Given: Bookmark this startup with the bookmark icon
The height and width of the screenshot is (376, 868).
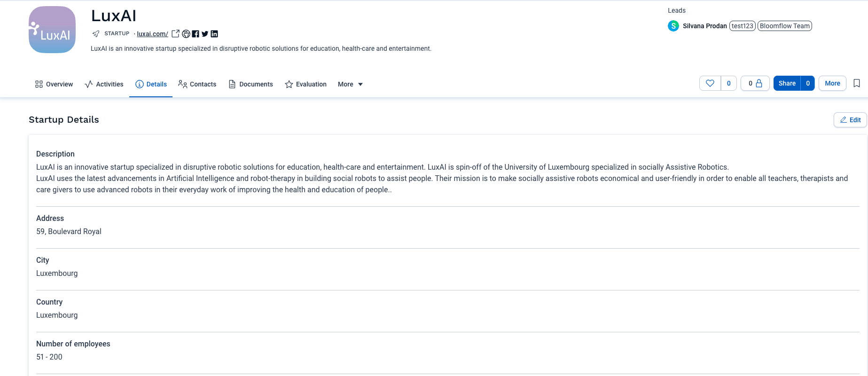Looking at the screenshot, I should click(x=857, y=83).
